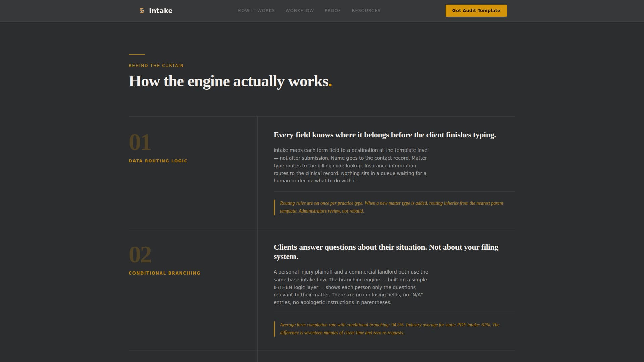Select the BEHIND THE CURTAIN eyebrow label
Viewport: 644px width, 362px height.
click(x=156, y=65)
